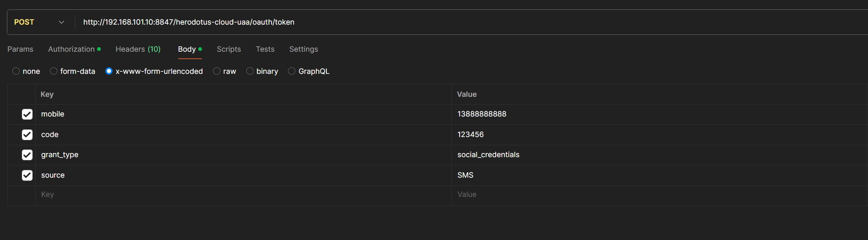The image size is (868, 240).
Task: Open the Scripts tab
Action: [229, 49]
